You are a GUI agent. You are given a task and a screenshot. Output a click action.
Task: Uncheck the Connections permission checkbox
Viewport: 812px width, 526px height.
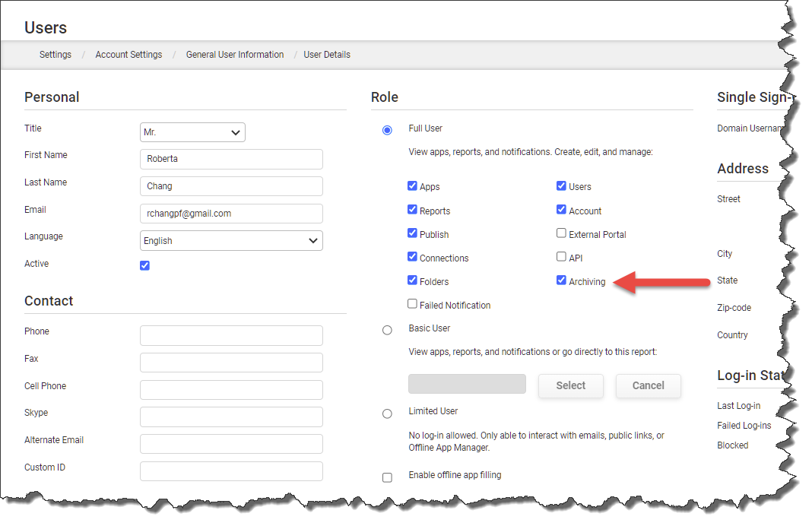pos(412,256)
